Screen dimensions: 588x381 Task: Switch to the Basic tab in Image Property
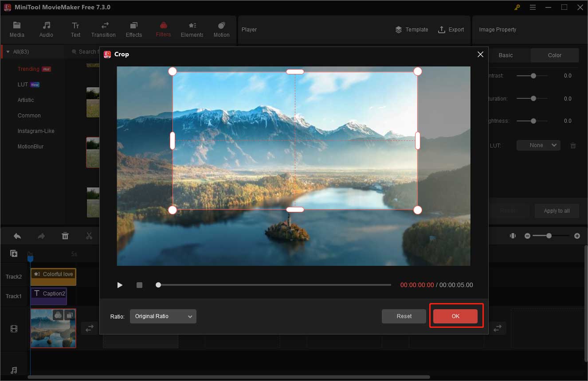pos(506,55)
